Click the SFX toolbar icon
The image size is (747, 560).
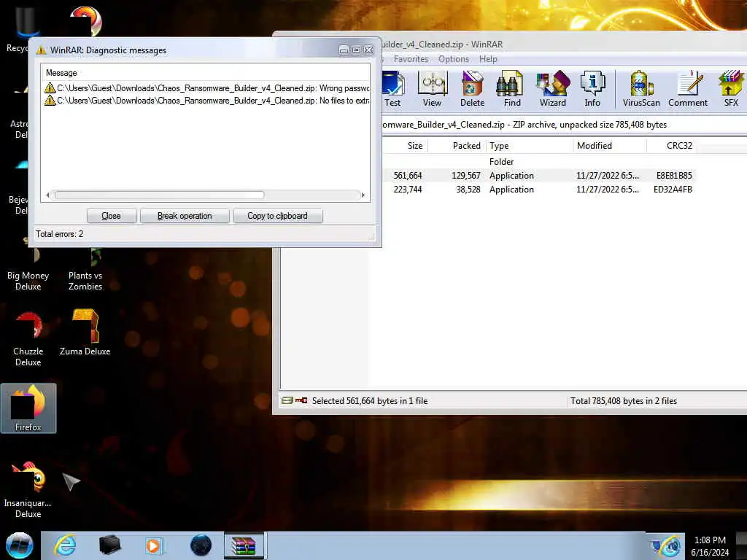tap(731, 88)
